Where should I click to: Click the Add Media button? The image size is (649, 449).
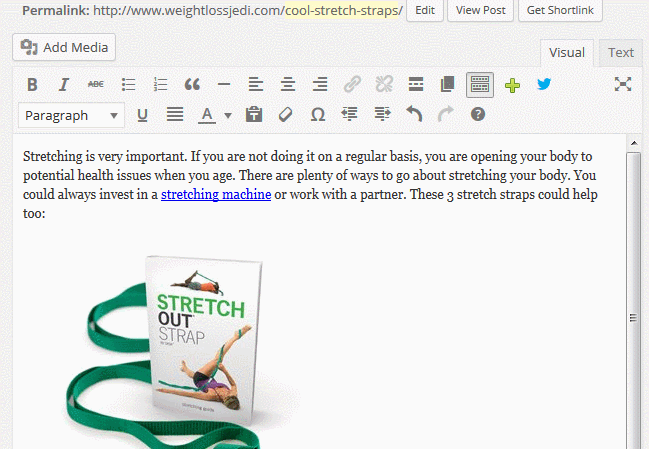[64, 47]
